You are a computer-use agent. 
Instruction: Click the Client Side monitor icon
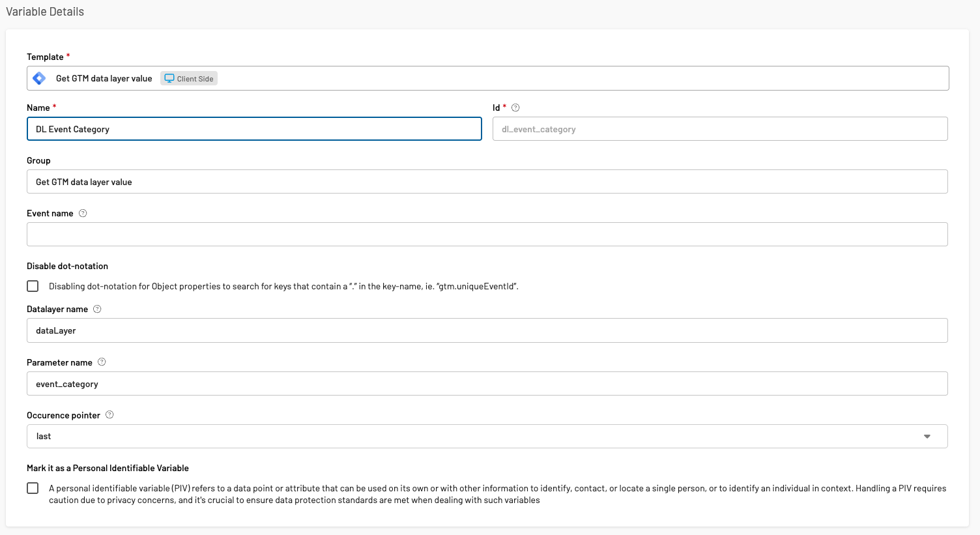pyautogui.click(x=169, y=78)
